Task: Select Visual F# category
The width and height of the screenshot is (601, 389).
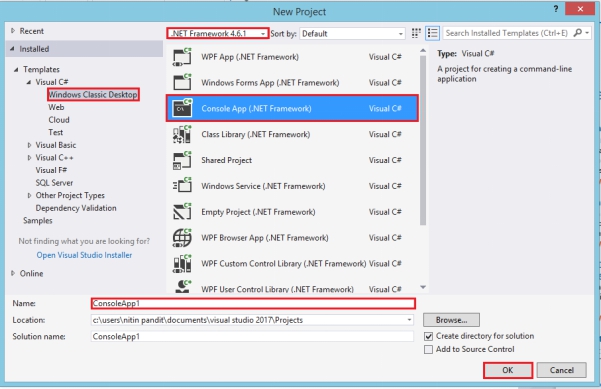Action: (51, 170)
